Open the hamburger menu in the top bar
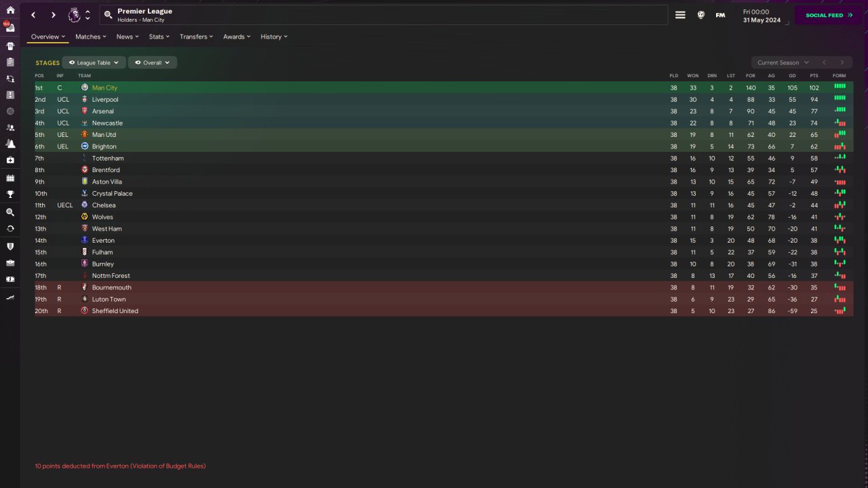Screen dimensions: 868x488 (680, 15)
